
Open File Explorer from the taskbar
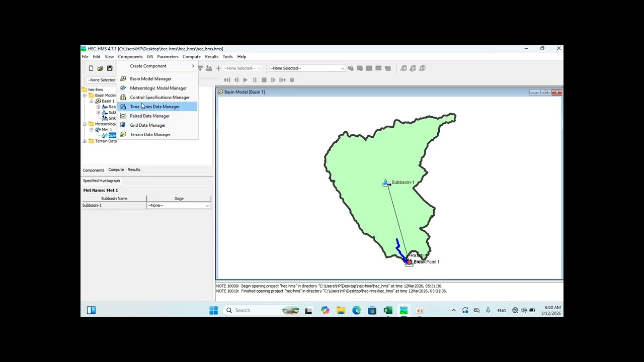tap(341, 310)
